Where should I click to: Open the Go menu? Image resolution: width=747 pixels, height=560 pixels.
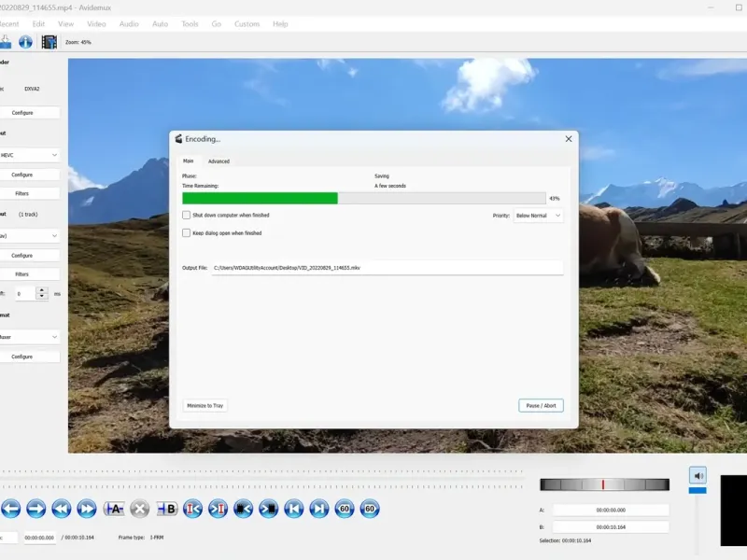click(217, 24)
